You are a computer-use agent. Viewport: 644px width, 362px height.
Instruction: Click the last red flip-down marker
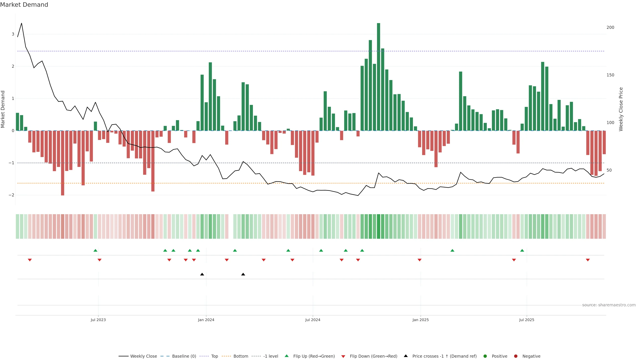(x=588, y=260)
